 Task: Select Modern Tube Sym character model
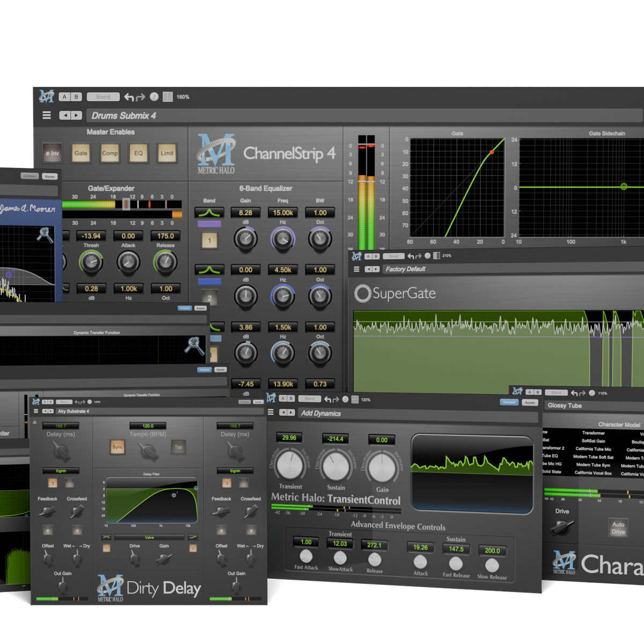(594, 465)
